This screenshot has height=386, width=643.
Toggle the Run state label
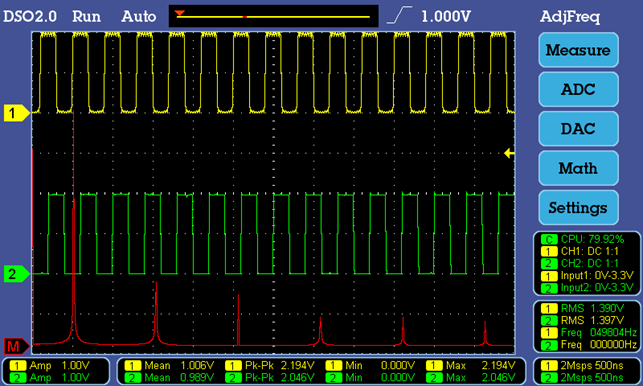point(86,16)
